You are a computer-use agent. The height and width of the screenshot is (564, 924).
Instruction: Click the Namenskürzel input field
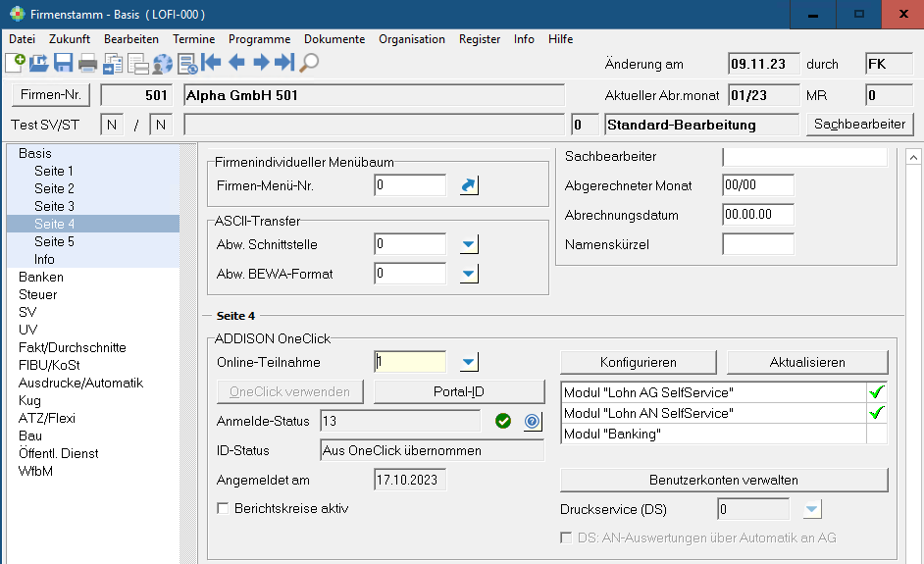(758, 244)
